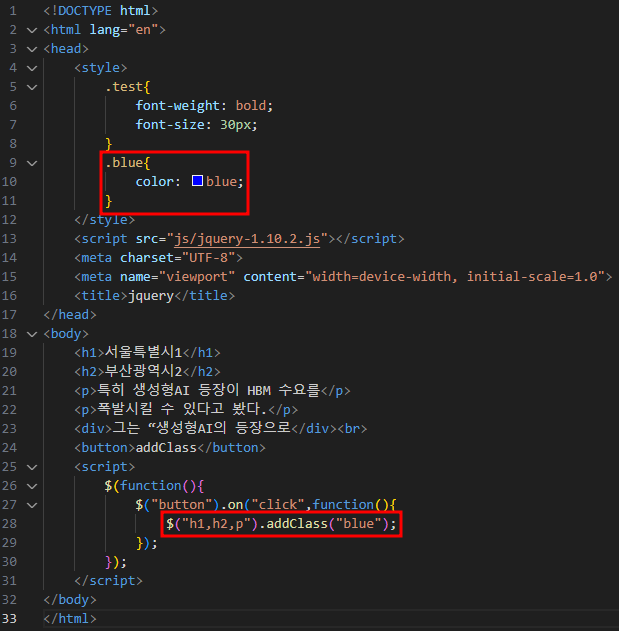Click line number 33 in the gutter
Viewport: 619px width, 631px height.
tap(10, 619)
